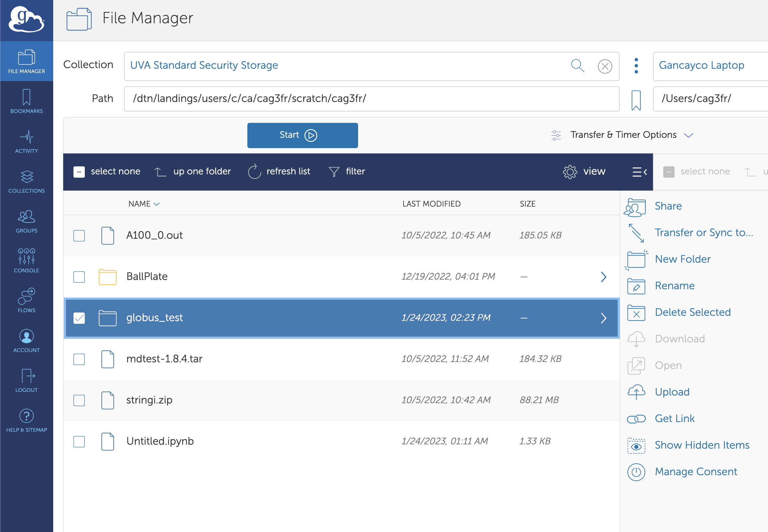Sort by the NAME column arrow
Image resolution: width=768 pixels, height=532 pixels.
pos(157,204)
